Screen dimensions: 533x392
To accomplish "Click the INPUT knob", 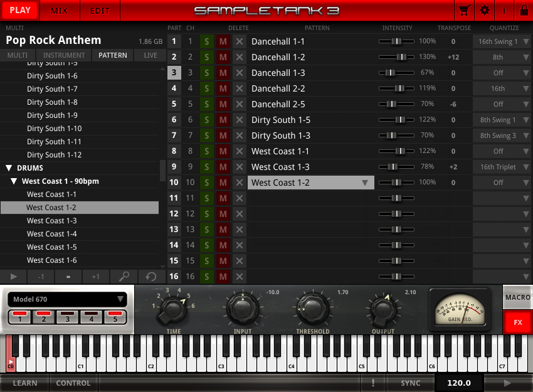I will click(x=243, y=309).
